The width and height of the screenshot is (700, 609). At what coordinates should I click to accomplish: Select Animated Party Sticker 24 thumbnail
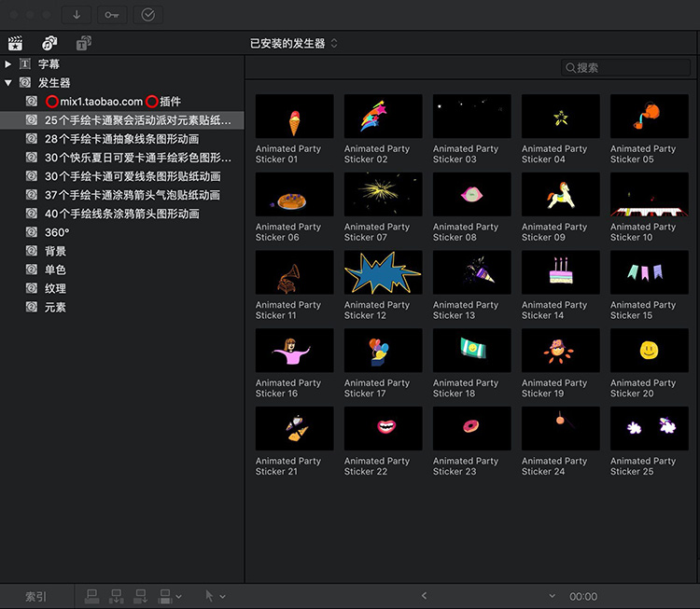[561, 428]
